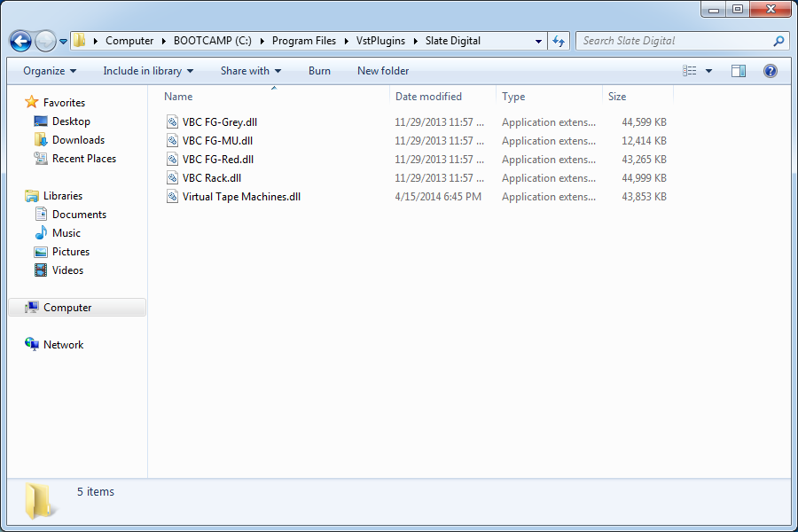798x532 pixels.
Task: Refresh the Slate Digital folder view
Action: click(x=559, y=42)
